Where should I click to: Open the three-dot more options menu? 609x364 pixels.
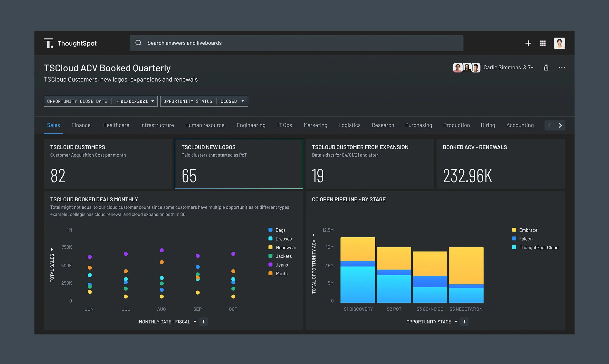pyautogui.click(x=562, y=67)
